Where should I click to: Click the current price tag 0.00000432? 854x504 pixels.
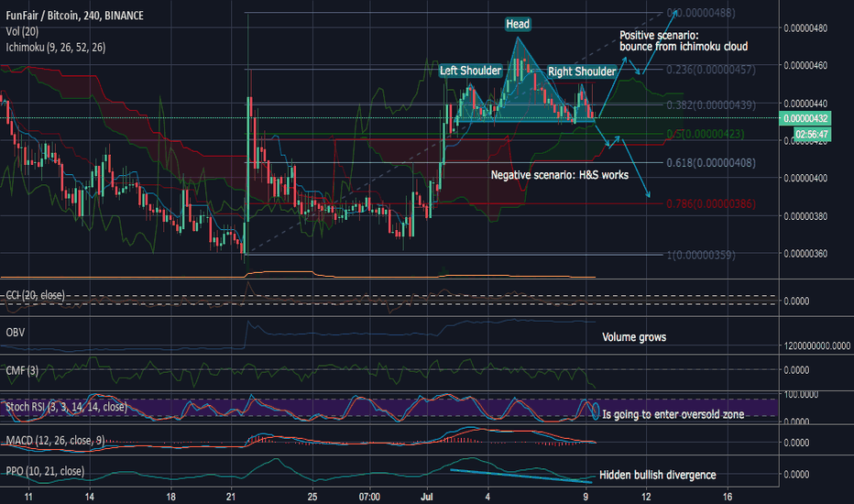click(x=805, y=118)
